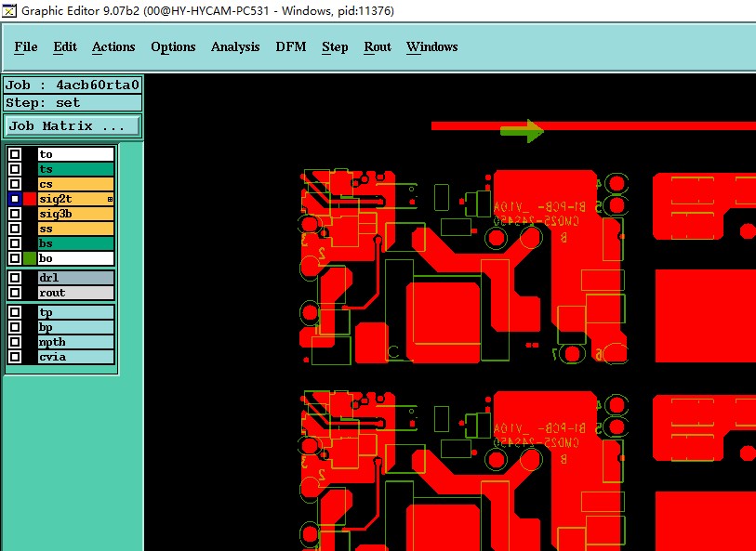Toggle checkbox for the 'ts' layer
Viewport: 756px width, 551px height.
tap(15, 169)
